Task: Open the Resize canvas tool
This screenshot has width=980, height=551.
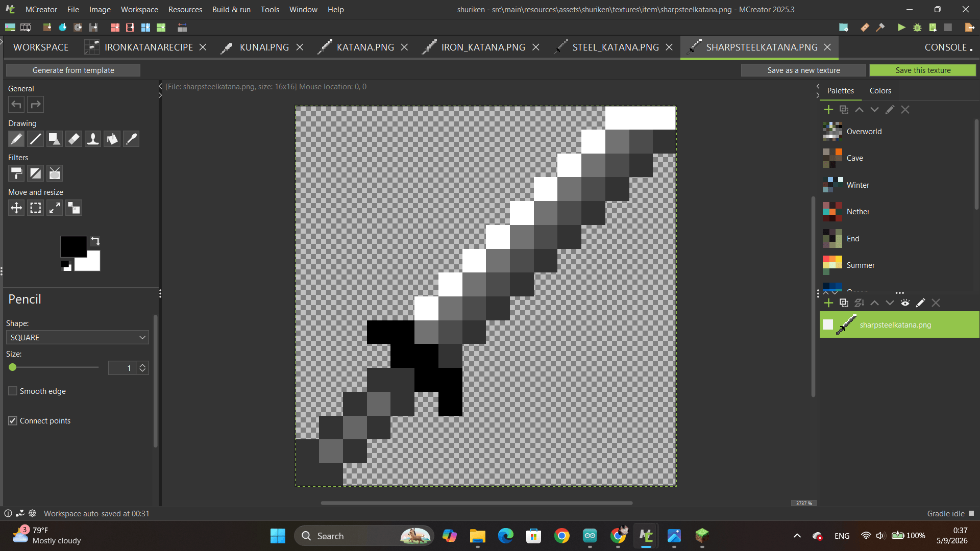Action: coord(73,208)
